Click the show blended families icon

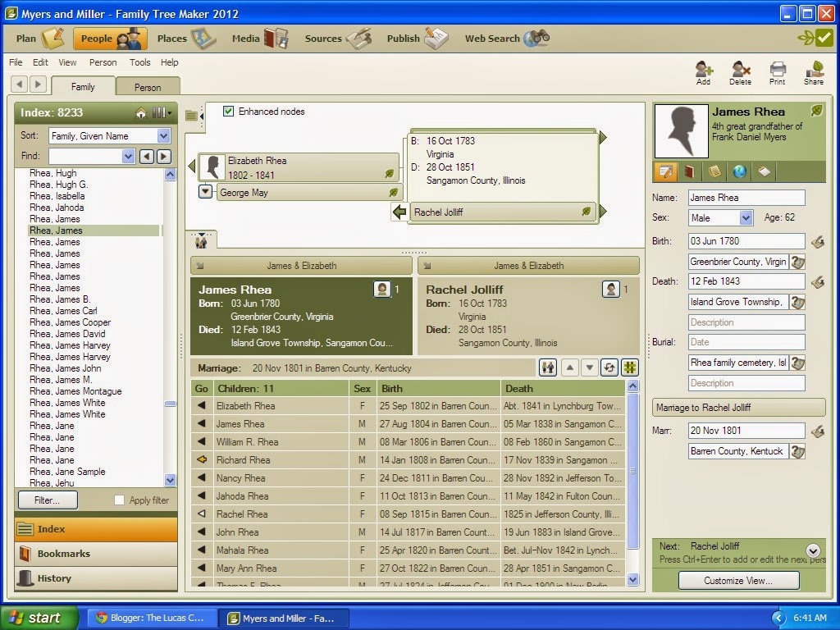547,368
